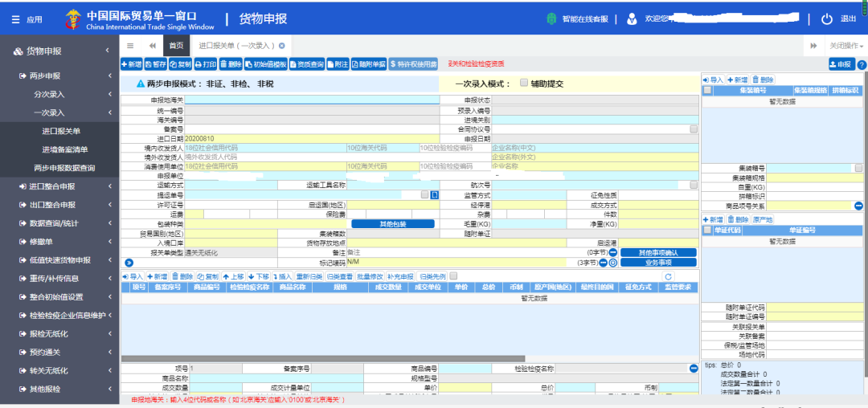Open the 智能在线客服 online support icon
Screen dimensions: 868x408
tap(551, 18)
